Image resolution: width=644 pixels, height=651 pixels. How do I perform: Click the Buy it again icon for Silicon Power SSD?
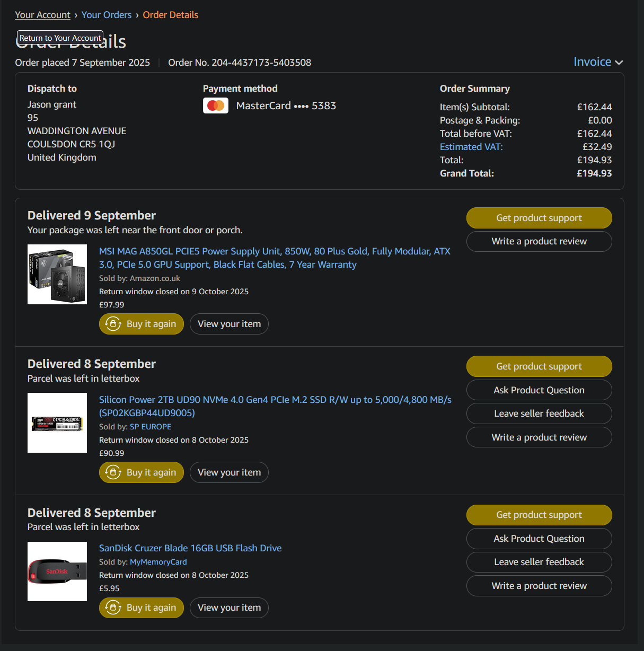click(113, 472)
